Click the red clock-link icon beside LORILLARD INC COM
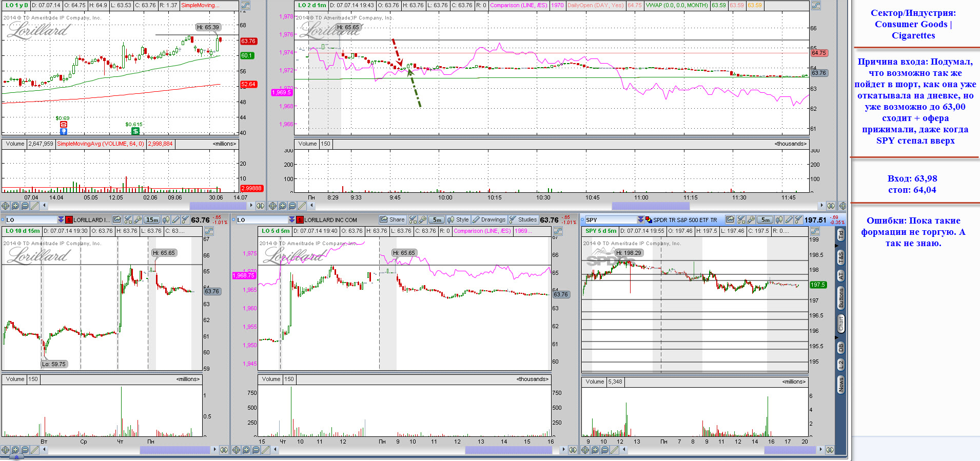980x461 pixels. (x=300, y=220)
